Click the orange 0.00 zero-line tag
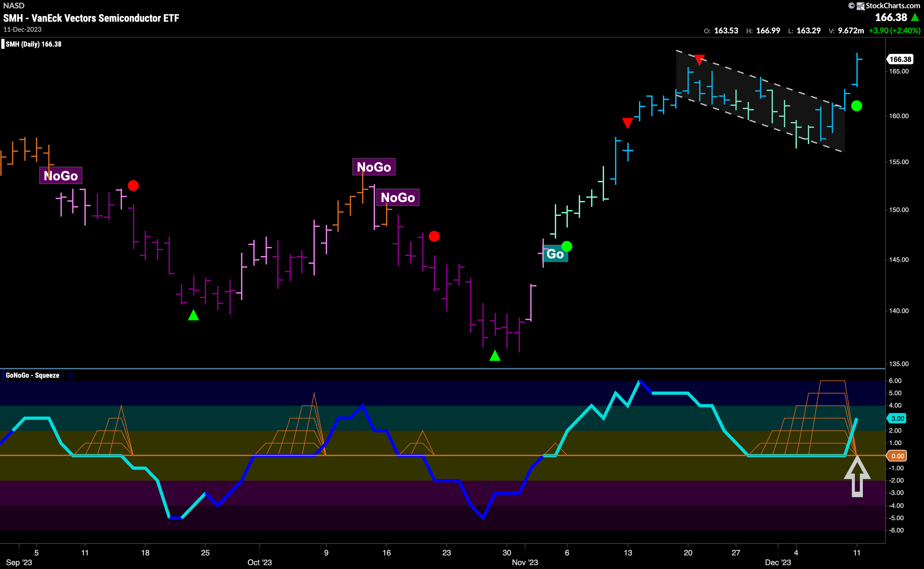This screenshot has width=924, height=569. click(x=897, y=456)
